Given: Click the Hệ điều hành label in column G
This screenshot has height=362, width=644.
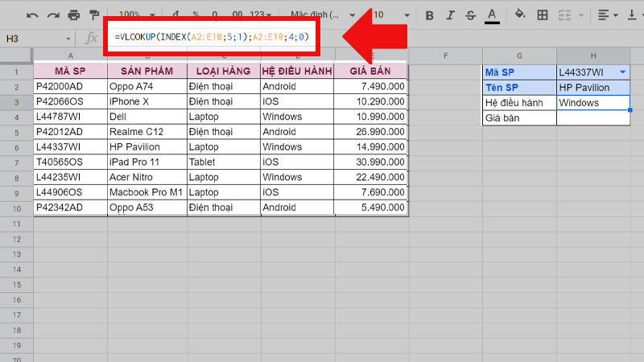Looking at the screenshot, I should coord(519,103).
